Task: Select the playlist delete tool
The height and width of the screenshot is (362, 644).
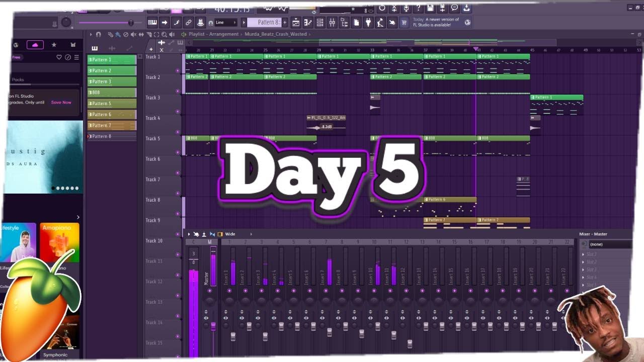Action: (126, 34)
